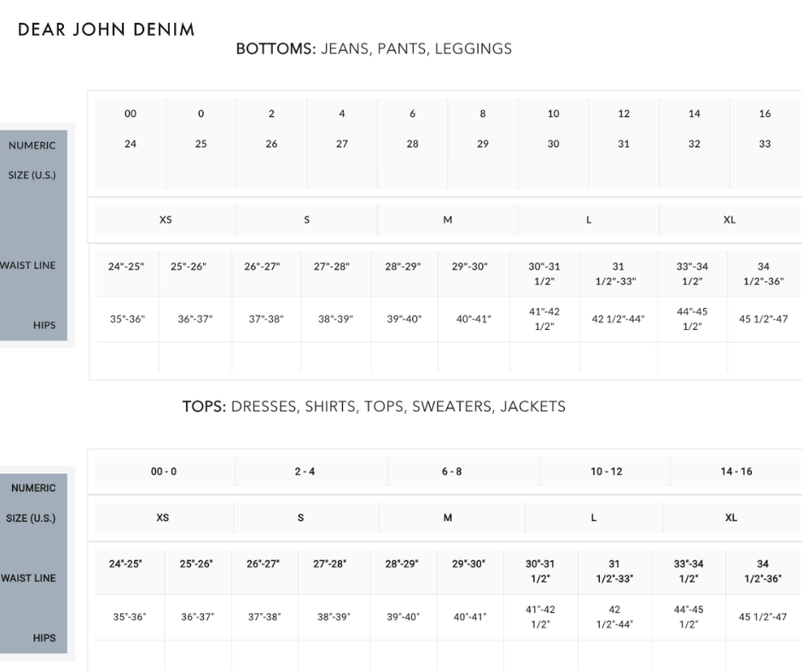Click the Bottoms: Jeans, Pants, Leggings heading
Image resolution: width=802 pixels, height=672 pixels.
[x=374, y=49]
